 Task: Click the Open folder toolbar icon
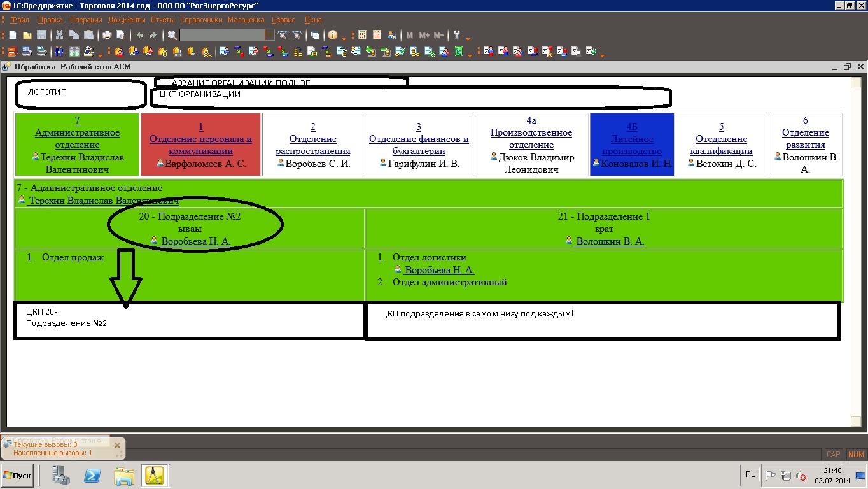(x=27, y=36)
